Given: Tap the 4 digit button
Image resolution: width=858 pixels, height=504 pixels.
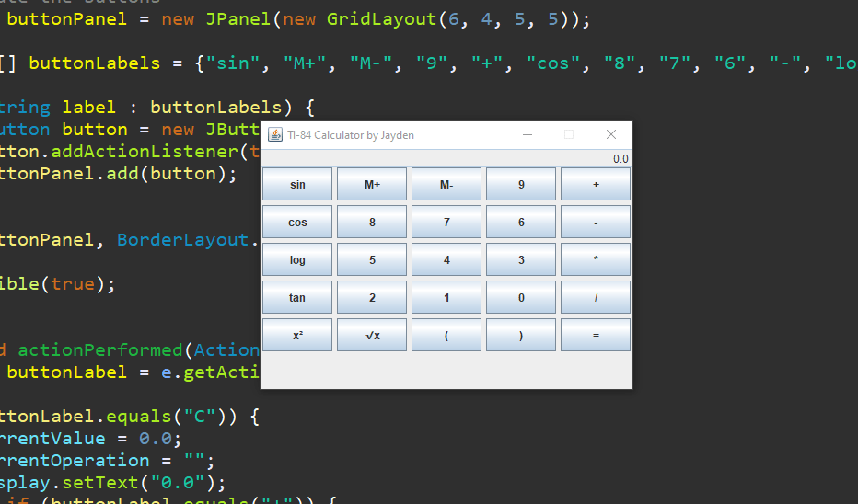Looking at the screenshot, I should click(446, 259).
